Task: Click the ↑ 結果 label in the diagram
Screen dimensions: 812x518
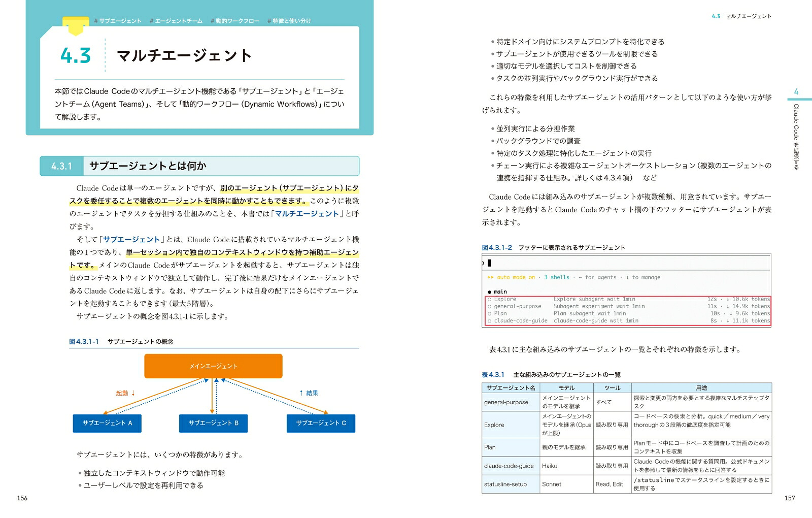Action: point(309,393)
